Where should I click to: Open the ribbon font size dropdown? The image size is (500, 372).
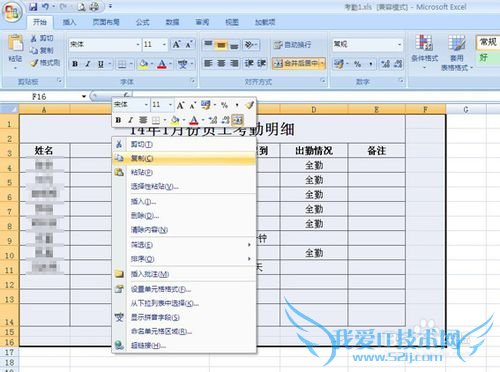(164, 44)
